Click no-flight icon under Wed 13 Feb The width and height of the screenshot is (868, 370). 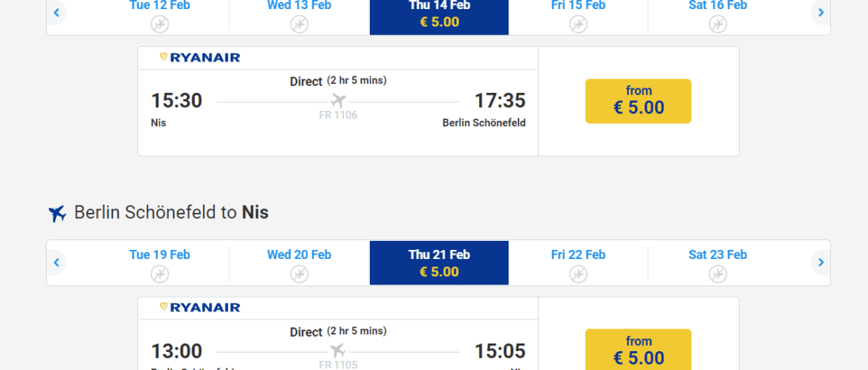coord(299,24)
